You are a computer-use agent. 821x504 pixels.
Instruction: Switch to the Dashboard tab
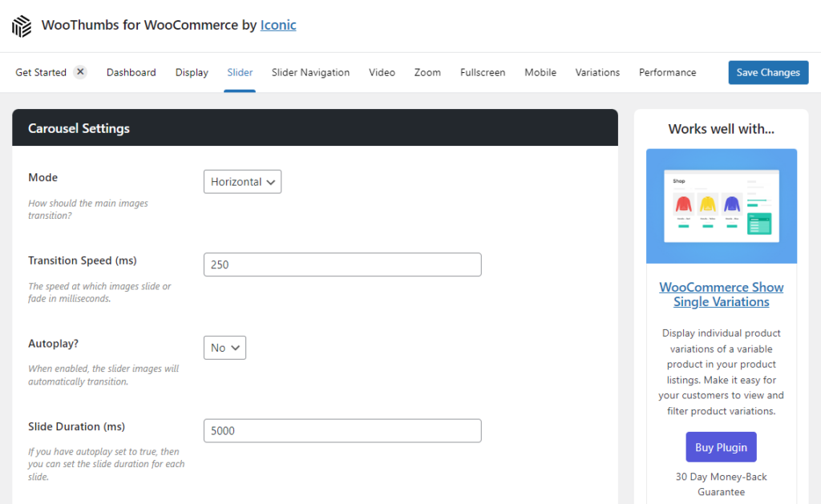(x=131, y=72)
